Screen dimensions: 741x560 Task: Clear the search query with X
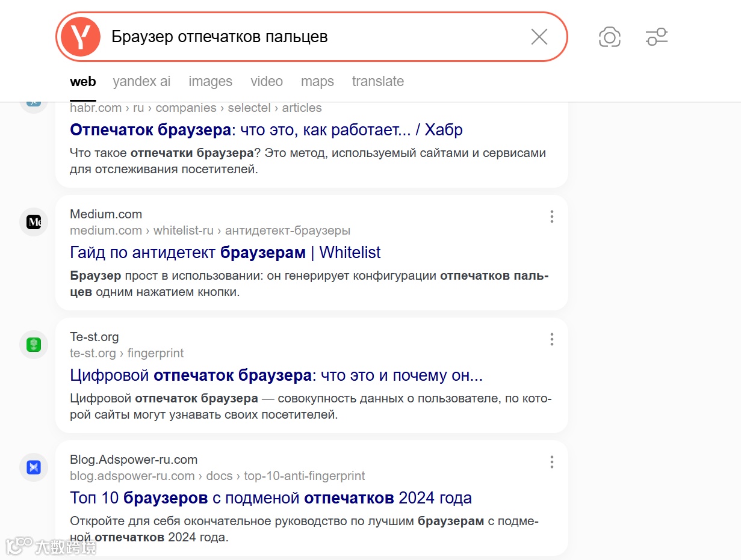click(539, 37)
